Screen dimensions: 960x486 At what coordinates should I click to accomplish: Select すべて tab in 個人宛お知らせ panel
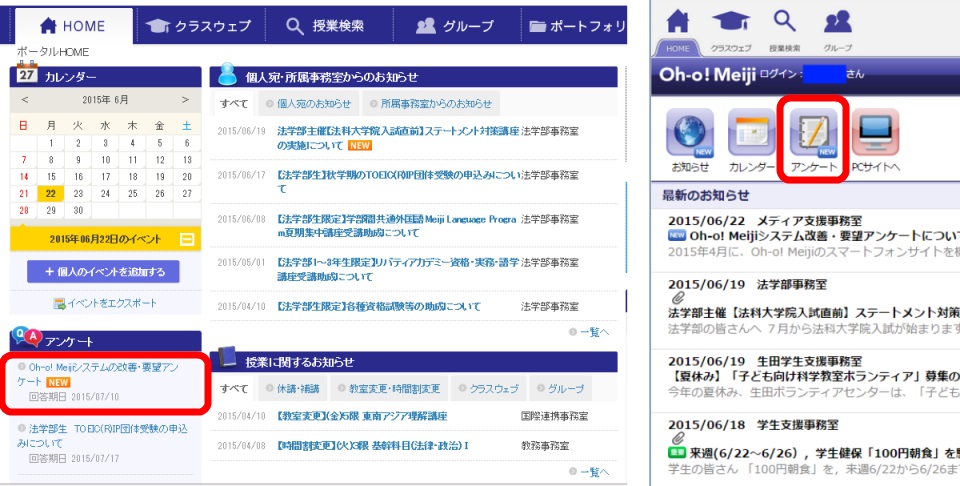234,103
